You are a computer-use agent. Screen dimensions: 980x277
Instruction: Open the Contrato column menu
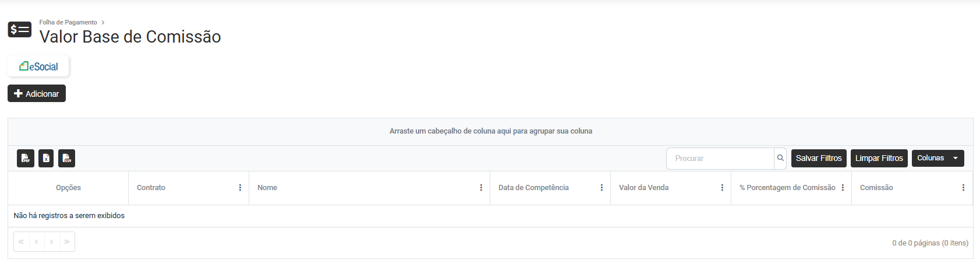click(240, 188)
